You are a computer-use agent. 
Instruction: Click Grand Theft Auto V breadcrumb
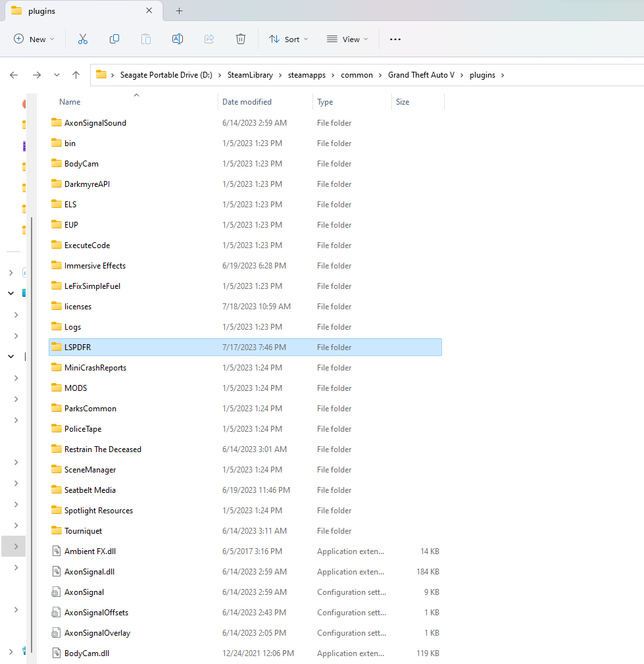coord(421,75)
